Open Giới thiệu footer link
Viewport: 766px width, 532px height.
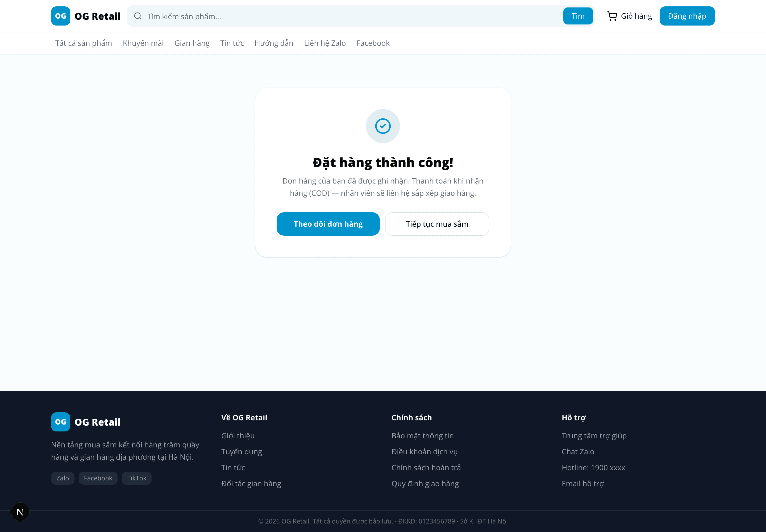click(238, 436)
